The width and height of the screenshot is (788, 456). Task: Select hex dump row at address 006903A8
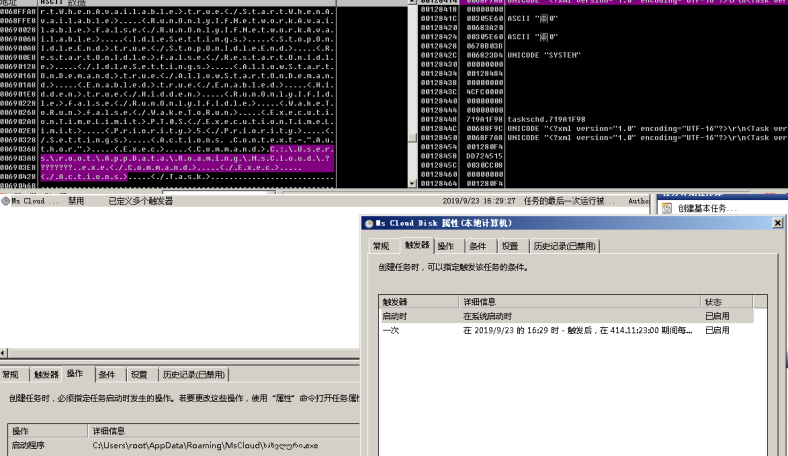click(167, 158)
